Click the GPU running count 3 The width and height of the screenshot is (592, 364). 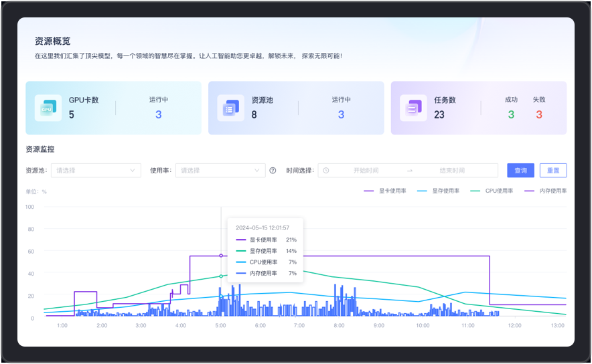coord(159,114)
